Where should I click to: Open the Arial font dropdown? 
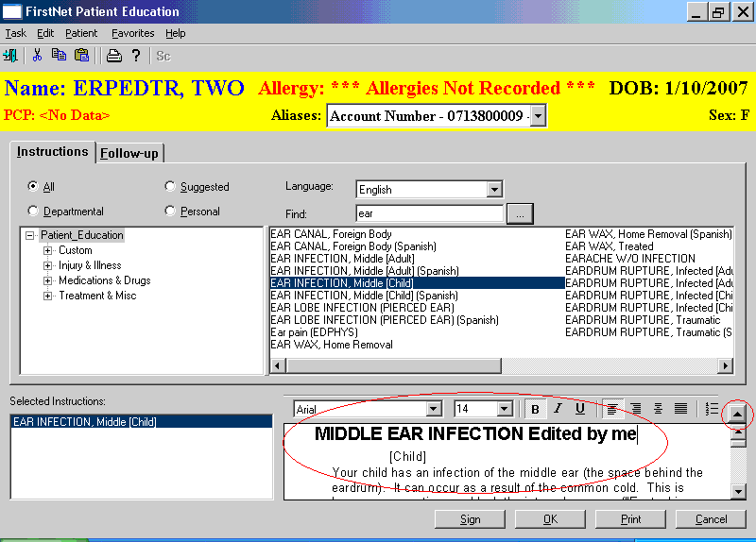coord(434,409)
